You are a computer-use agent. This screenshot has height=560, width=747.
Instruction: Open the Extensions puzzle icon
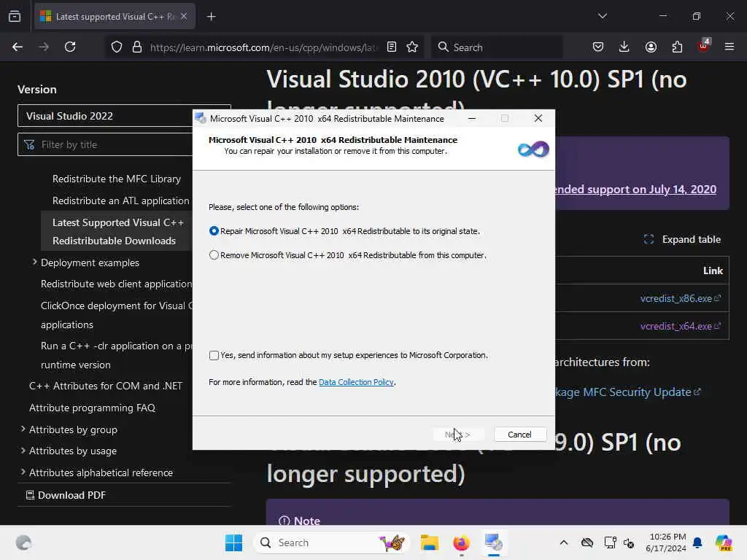(x=677, y=47)
